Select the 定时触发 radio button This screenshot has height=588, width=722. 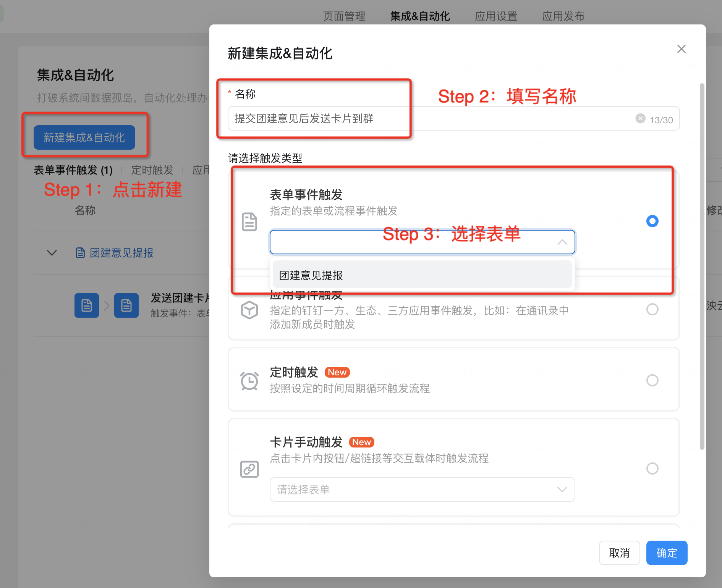point(652,380)
